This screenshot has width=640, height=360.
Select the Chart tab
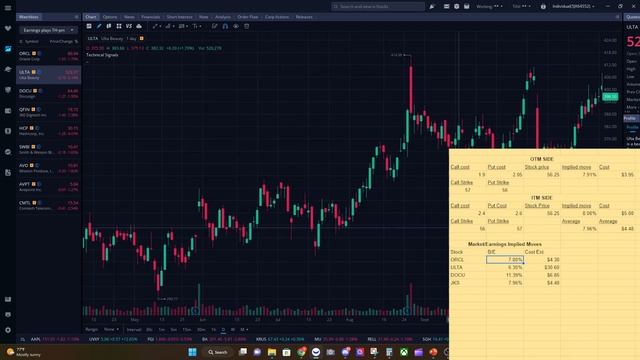point(91,17)
